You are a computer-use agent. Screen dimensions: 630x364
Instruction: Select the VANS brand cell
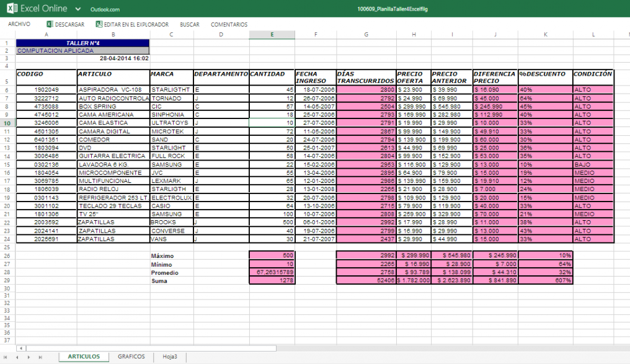point(172,239)
